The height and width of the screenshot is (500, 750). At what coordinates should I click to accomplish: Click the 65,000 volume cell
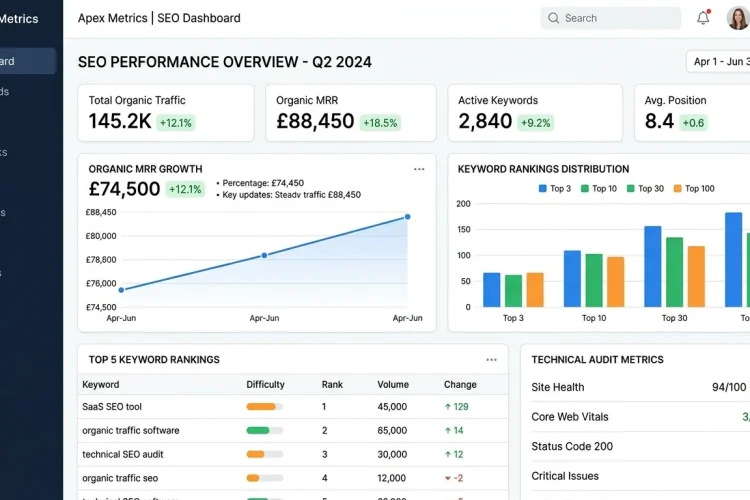click(392, 431)
